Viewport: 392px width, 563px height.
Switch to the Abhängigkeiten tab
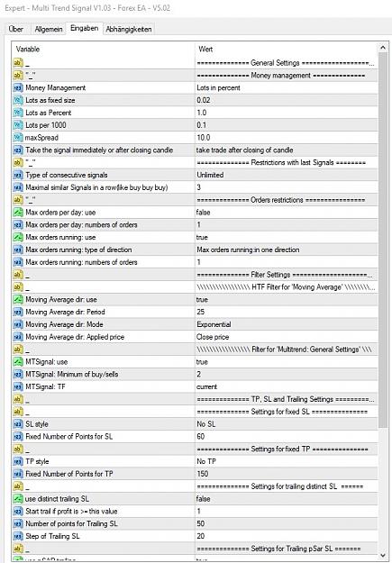(x=129, y=29)
